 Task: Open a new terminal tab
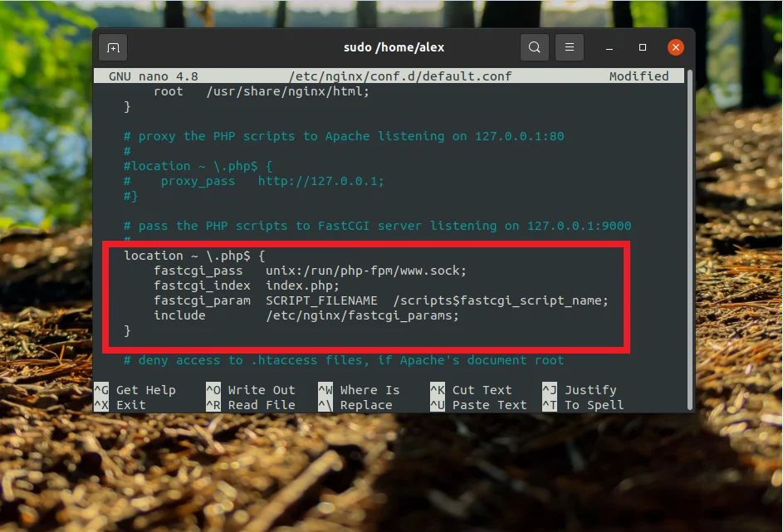(x=113, y=47)
